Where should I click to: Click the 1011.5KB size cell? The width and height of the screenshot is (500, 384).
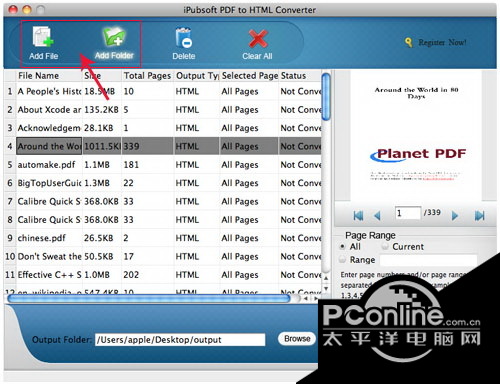102,146
